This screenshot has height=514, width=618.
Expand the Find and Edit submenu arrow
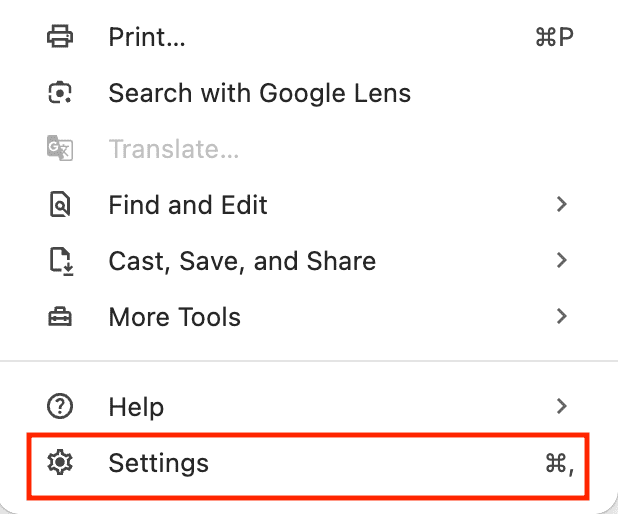coord(562,205)
